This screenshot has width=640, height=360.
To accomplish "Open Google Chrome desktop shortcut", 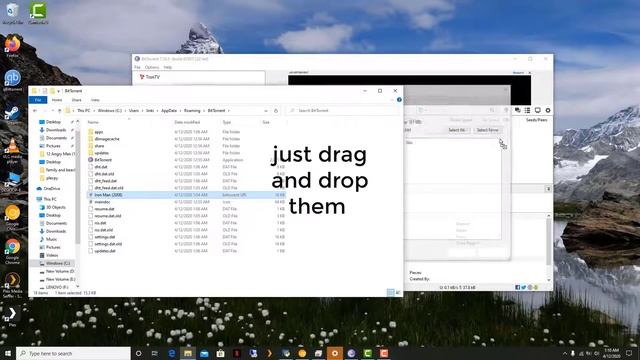I will (x=12, y=251).
